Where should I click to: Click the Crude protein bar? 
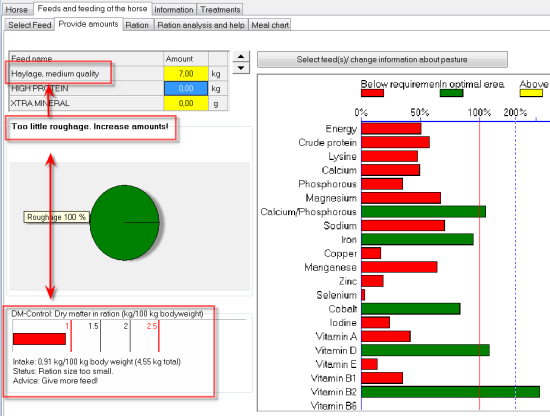click(x=395, y=142)
